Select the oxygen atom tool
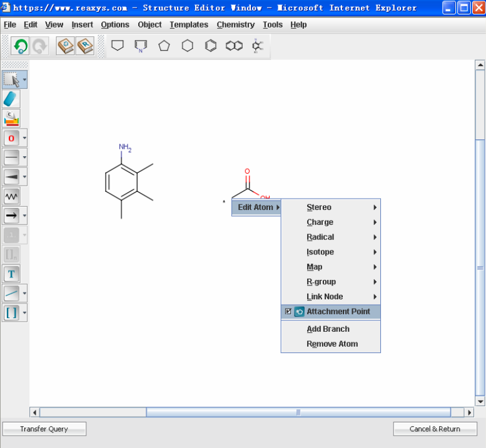 pyautogui.click(x=11, y=138)
